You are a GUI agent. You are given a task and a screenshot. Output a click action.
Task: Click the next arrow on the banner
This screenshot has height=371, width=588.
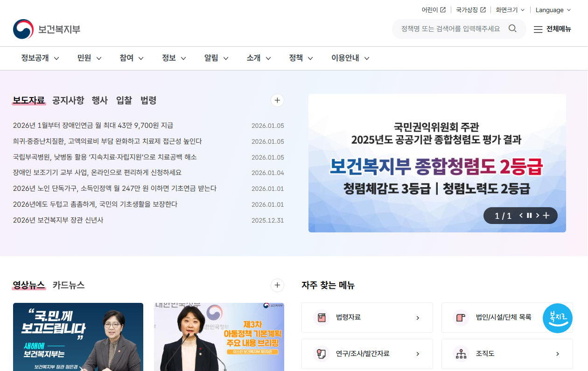tap(537, 215)
